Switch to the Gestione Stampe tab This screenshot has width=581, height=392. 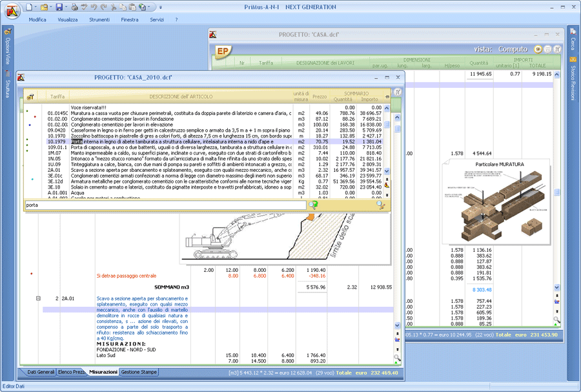139,373
